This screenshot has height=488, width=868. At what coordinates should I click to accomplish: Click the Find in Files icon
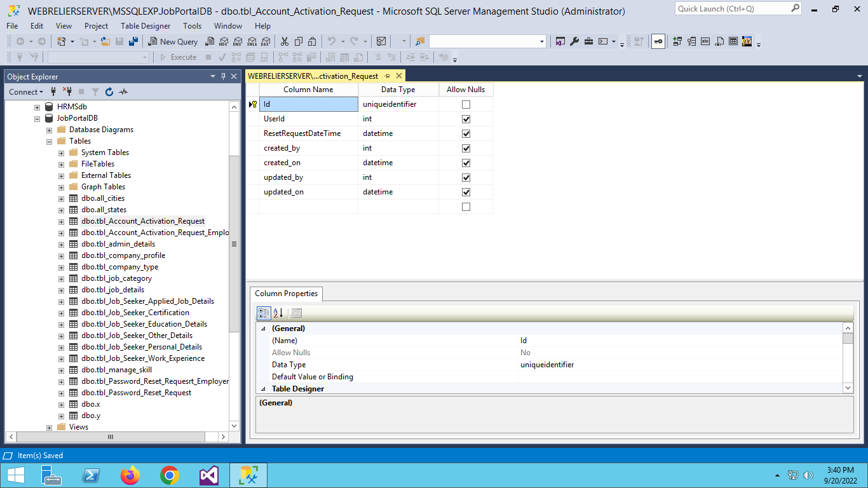[x=420, y=41]
